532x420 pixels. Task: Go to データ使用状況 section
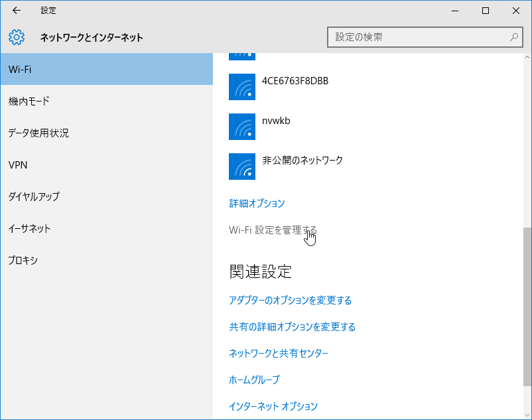[x=107, y=133]
